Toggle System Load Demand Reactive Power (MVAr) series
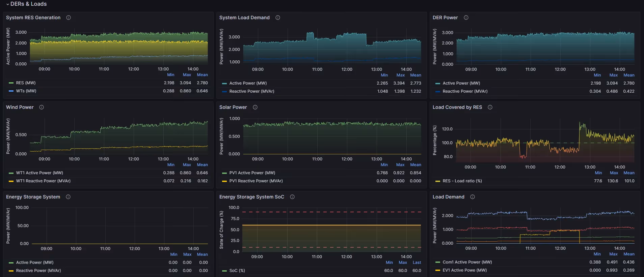This screenshot has width=644, height=277. (x=252, y=91)
